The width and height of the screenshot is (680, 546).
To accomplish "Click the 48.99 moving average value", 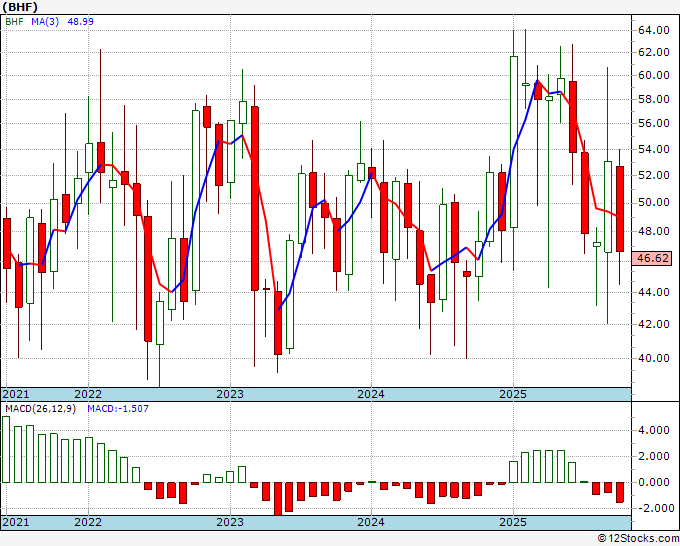I will click(x=80, y=21).
